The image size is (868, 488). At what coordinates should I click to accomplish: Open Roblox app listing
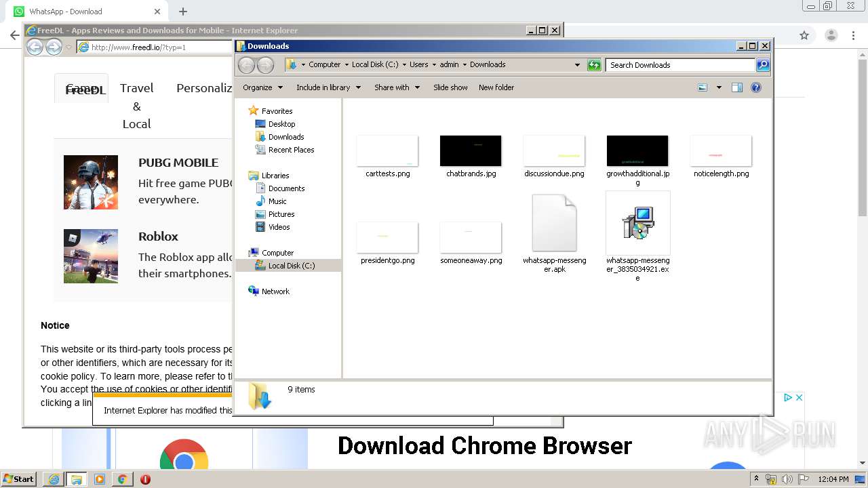click(x=158, y=237)
